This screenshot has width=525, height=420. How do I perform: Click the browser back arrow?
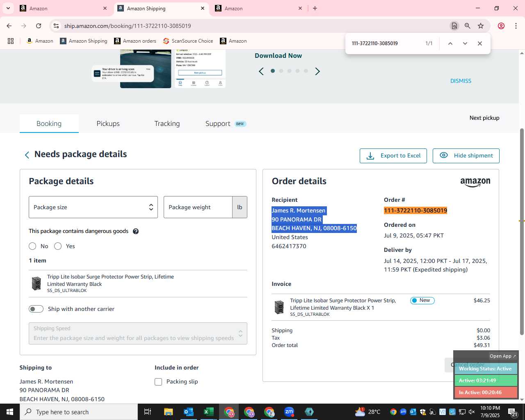(x=9, y=26)
